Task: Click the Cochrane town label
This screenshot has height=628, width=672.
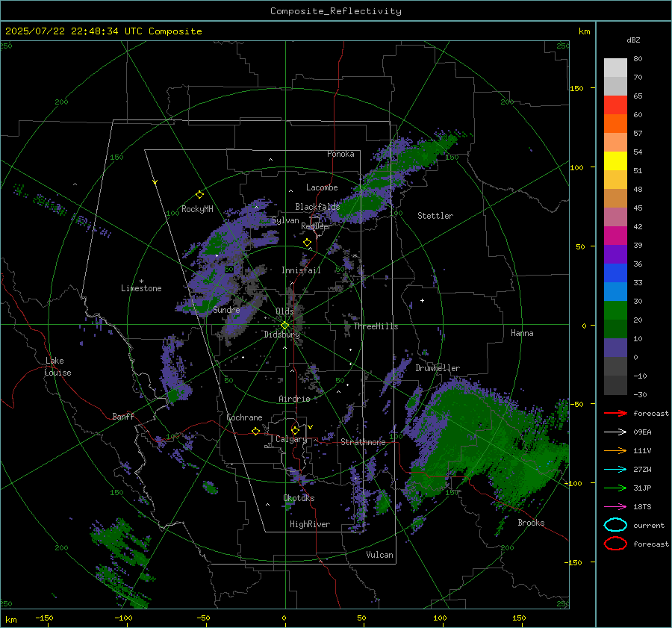Action: [x=244, y=417]
